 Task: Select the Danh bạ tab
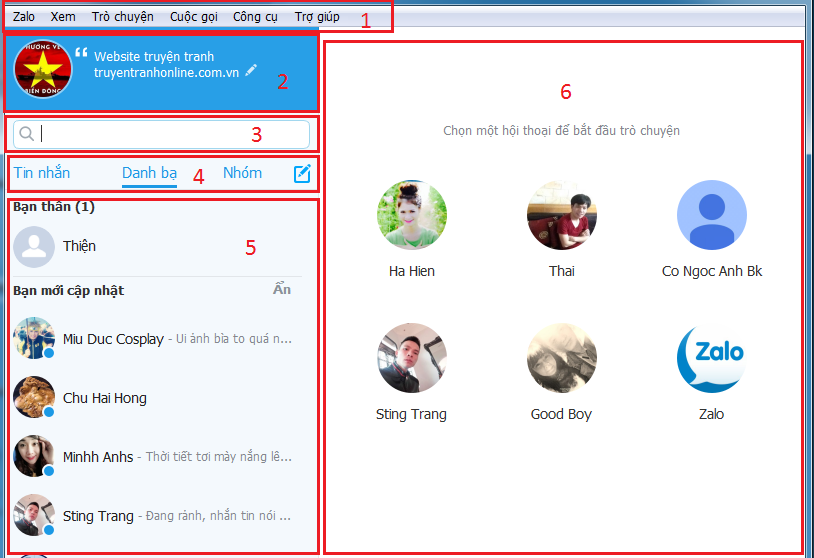(149, 173)
